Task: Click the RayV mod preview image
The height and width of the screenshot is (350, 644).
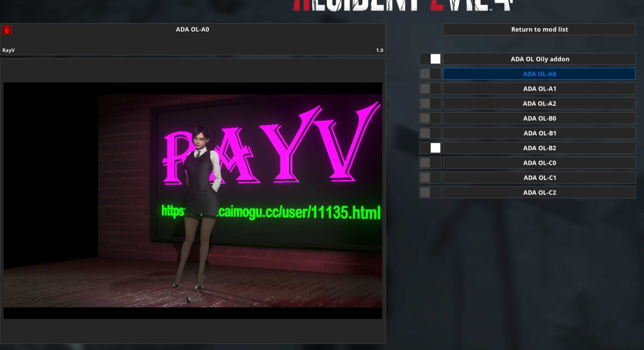Action: click(193, 201)
